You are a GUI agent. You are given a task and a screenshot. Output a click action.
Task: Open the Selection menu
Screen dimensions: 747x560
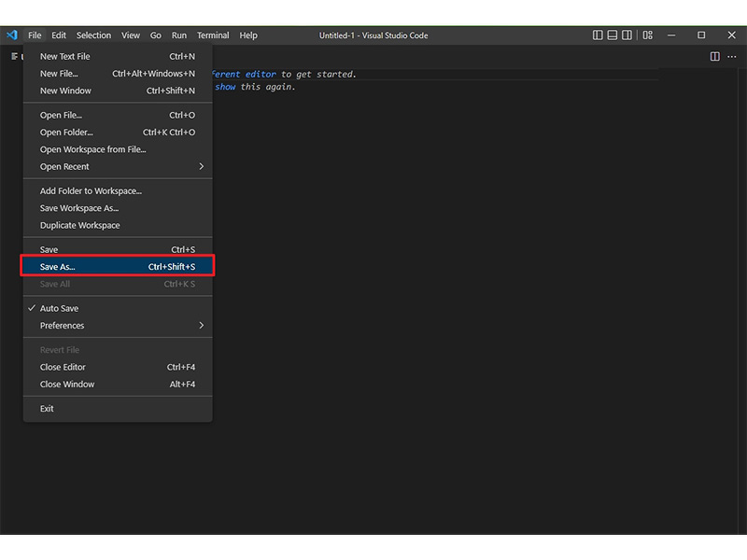click(x=93, y=35)
